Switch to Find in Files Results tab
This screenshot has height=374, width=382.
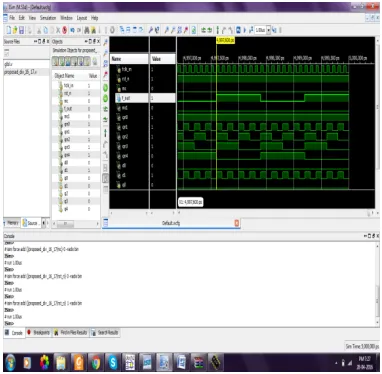(x=71, y=332)
